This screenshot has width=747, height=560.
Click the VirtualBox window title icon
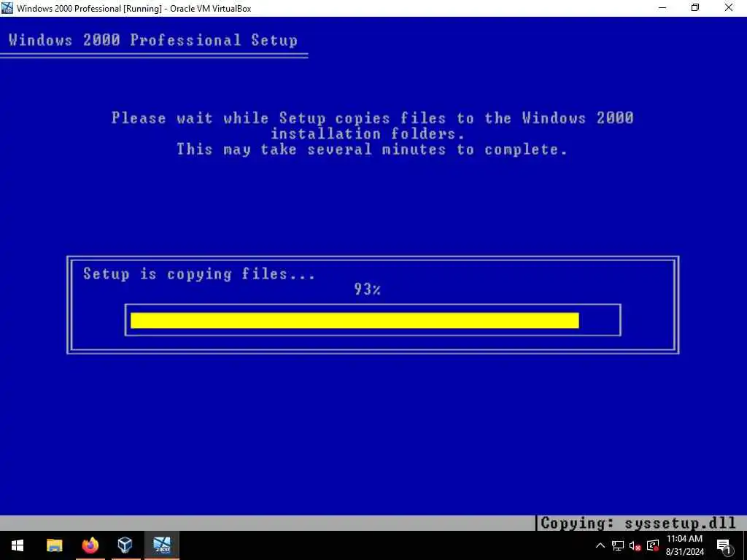[7, 8]
